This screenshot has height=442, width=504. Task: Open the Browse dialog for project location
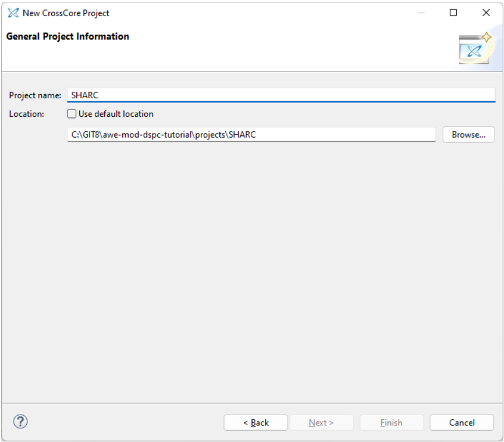pyautogui.click(x=468, y=134)
